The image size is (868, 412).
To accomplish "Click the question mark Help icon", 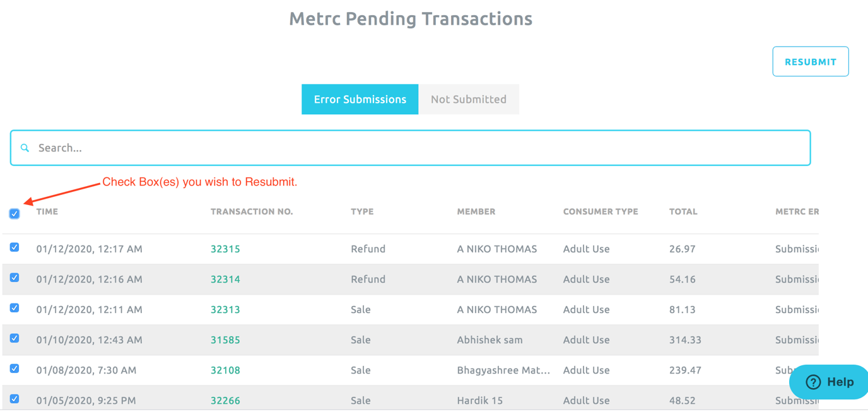I will (x=812, y=382).
